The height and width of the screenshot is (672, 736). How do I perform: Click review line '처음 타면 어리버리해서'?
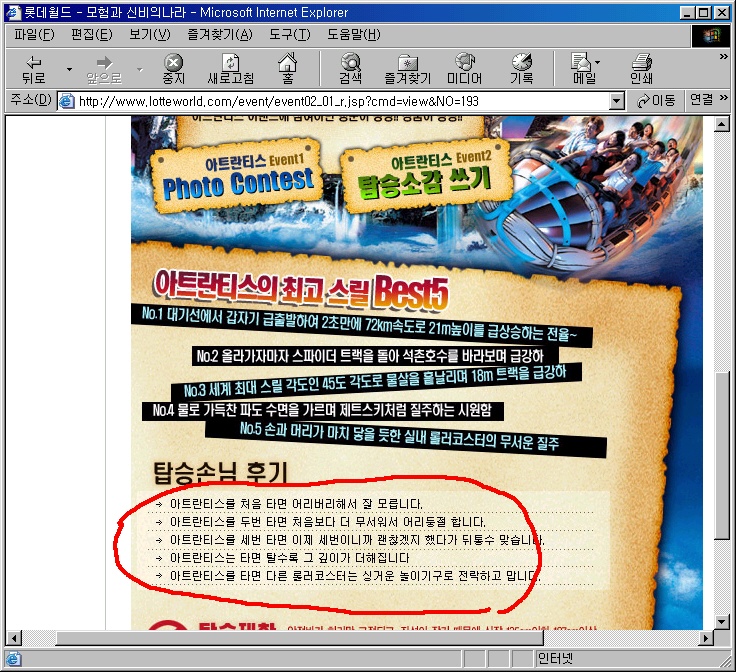(x=296, y=504)
